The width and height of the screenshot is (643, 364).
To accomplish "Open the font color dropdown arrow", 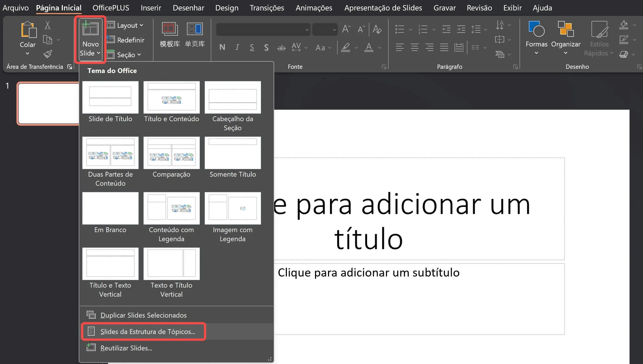I will tap(380, 47).
